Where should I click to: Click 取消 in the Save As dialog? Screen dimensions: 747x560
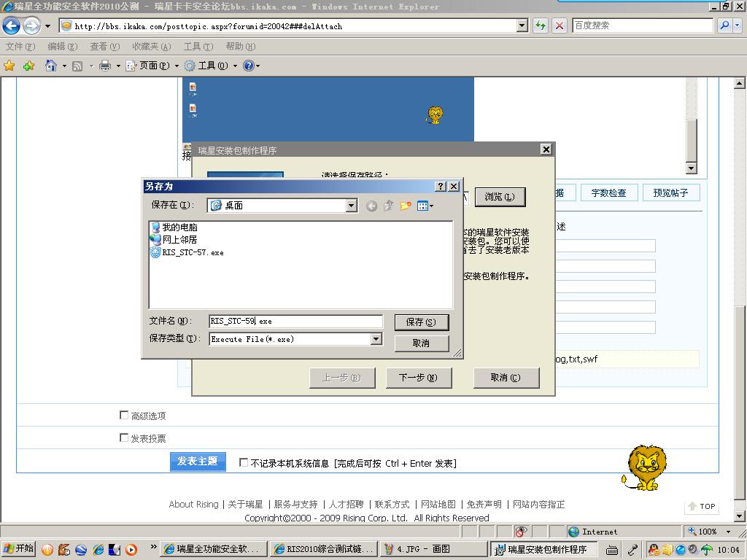pos(421,343)
